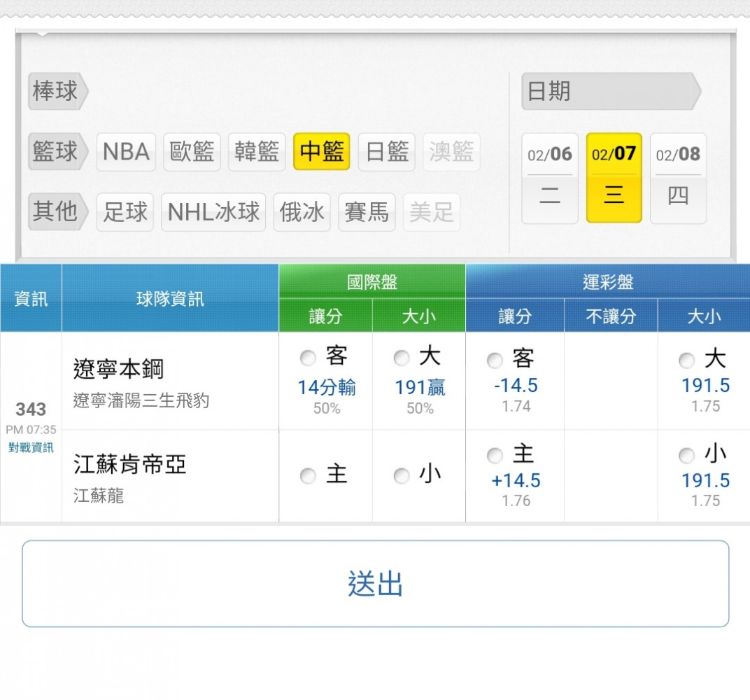
Task: Click the 1.74 odds value
Action: pos(516,406)
